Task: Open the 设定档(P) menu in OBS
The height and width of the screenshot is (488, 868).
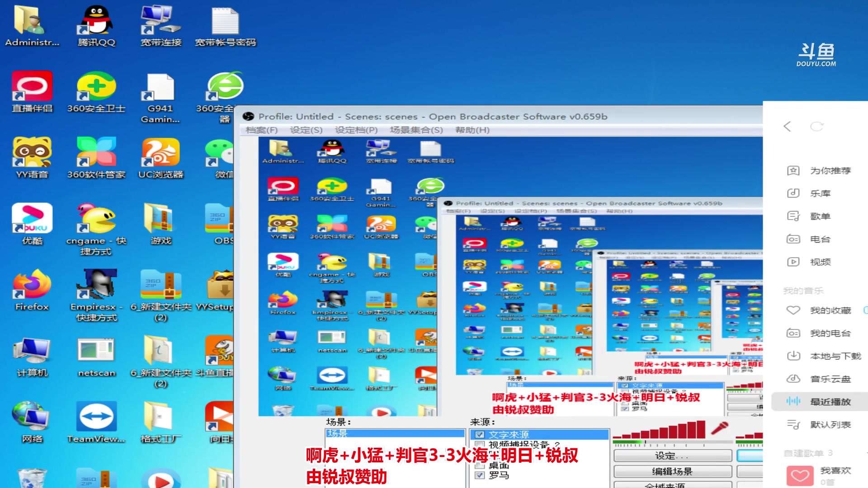Action: [356, 130]
